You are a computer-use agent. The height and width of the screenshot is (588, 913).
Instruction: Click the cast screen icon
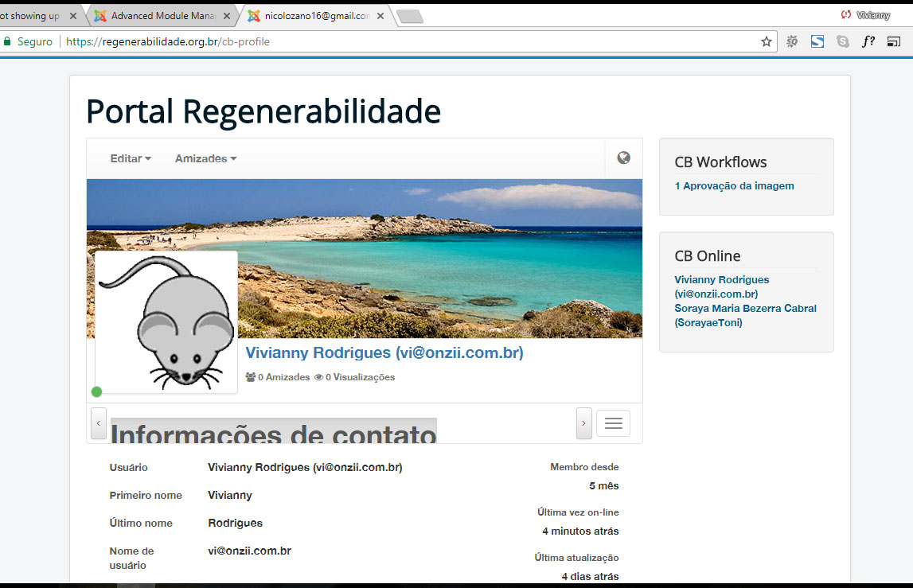[894, 41]
